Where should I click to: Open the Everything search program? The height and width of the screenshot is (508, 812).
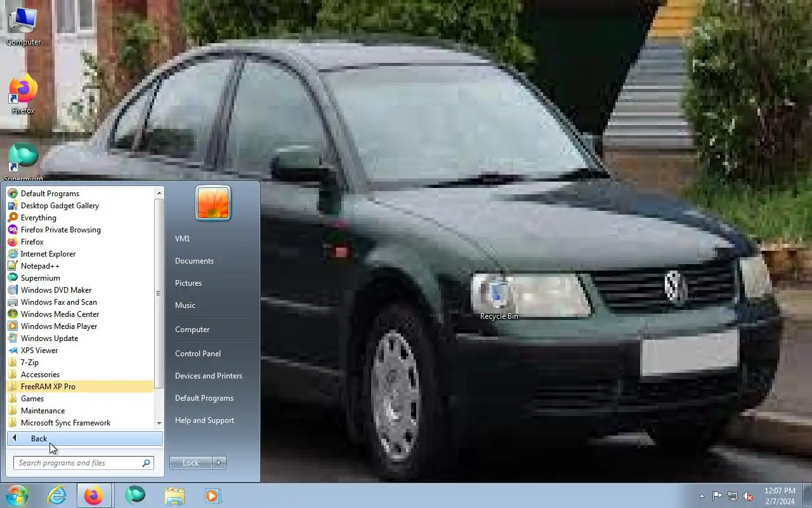(80, 218)
